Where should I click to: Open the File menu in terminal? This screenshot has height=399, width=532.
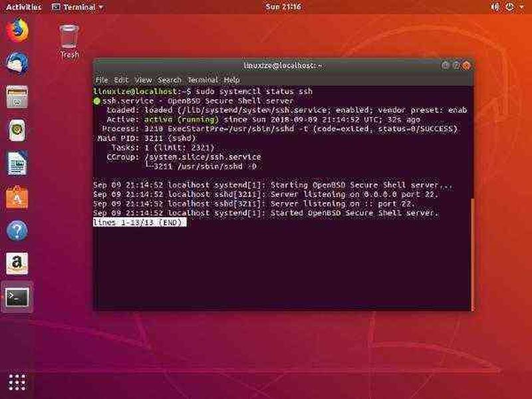tap(102, 80)
